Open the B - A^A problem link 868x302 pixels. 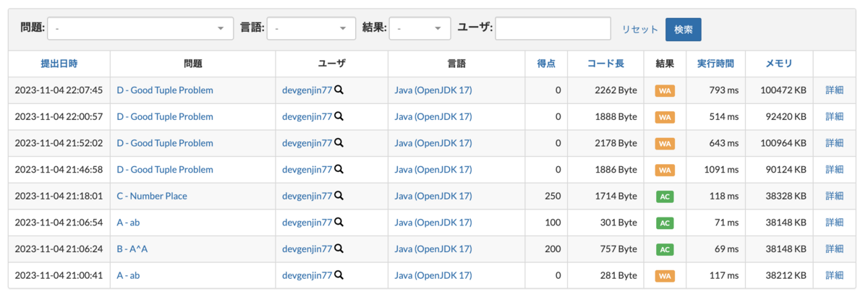(x=132, y=249)
